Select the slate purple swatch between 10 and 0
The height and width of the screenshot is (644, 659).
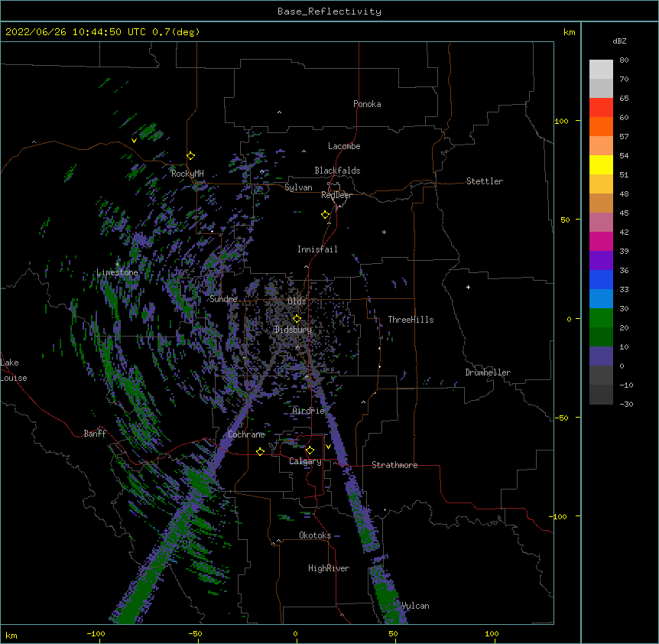[x=601, y=356]
